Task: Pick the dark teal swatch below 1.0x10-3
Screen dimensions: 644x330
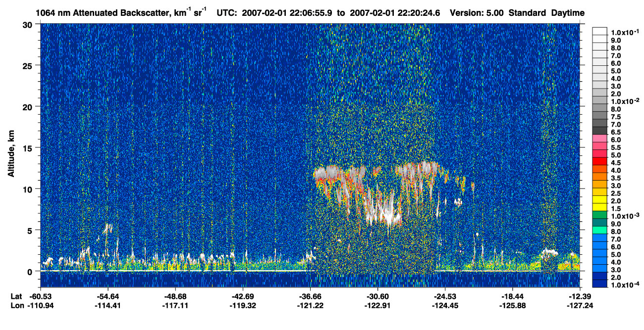Action: pos(599,222)
